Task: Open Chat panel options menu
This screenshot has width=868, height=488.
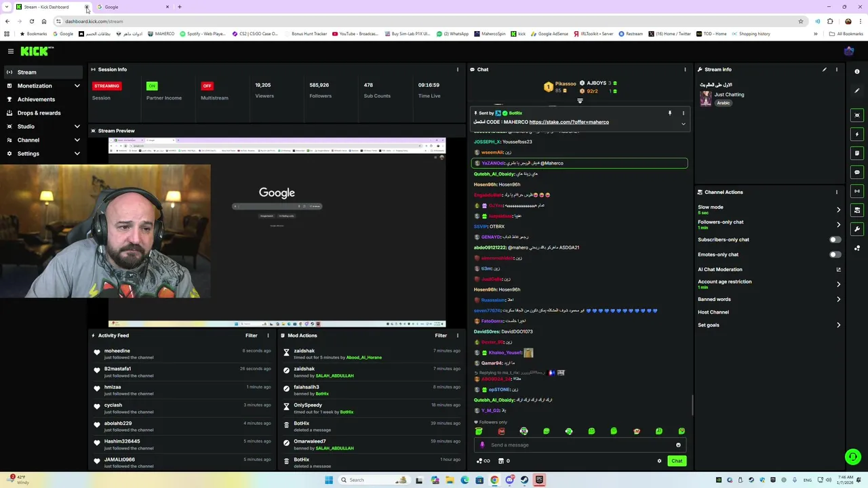Action: click(x=685, y=69)
